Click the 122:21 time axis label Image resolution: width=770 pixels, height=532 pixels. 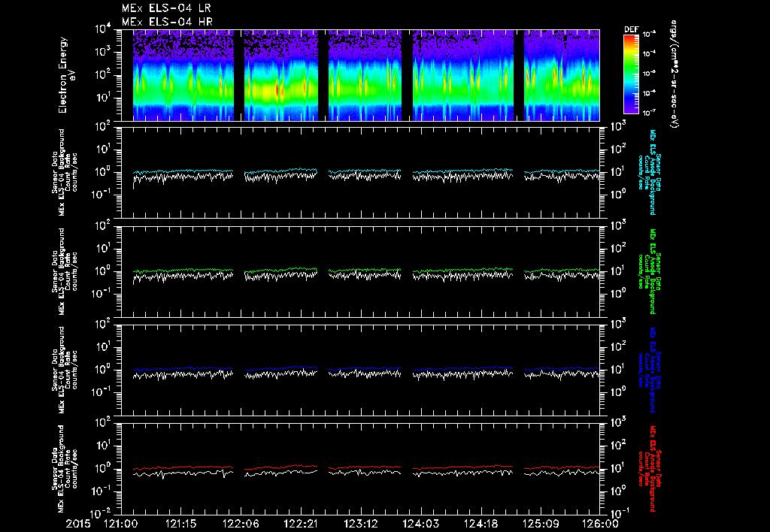pos(300,522)
